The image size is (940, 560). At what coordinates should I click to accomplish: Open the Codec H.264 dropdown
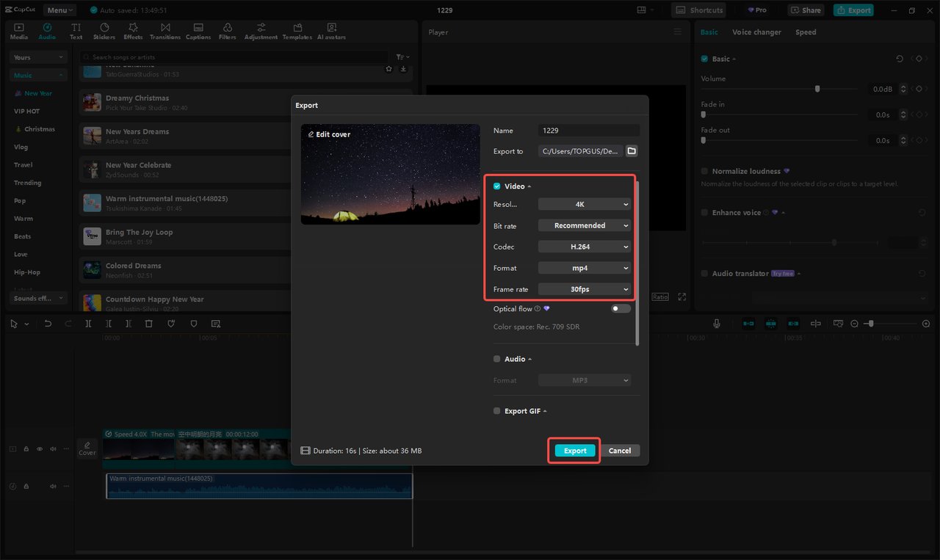point(585,247)
